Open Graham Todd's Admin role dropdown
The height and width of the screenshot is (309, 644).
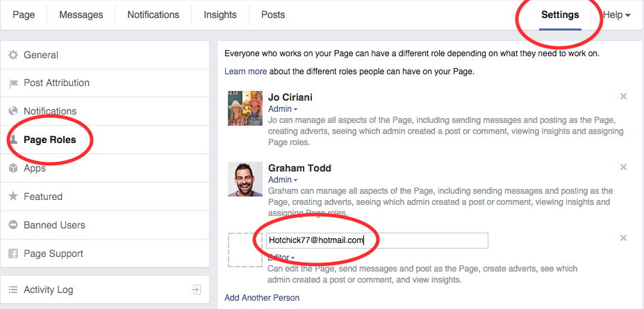coord(283,180)
